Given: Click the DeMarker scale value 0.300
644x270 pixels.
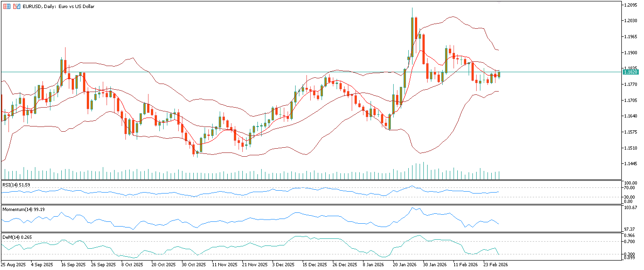Looking at the screenshot, I should (x=630, y=254).
